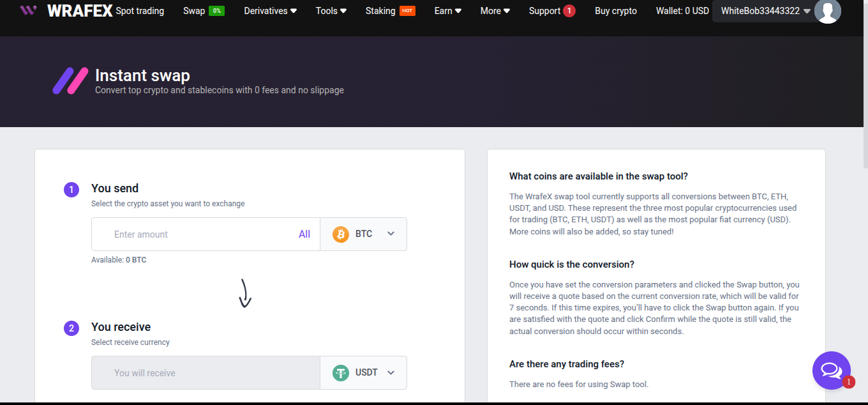The height and width of the screenshot is (405, 868).
Task: Click the Enter amount input field
Action: click(x=198, y=234)
